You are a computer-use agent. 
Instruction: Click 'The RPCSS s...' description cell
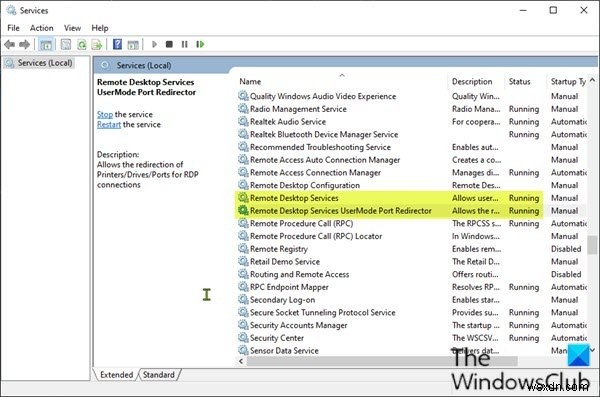pyautogui.click(x=476, y=224)
